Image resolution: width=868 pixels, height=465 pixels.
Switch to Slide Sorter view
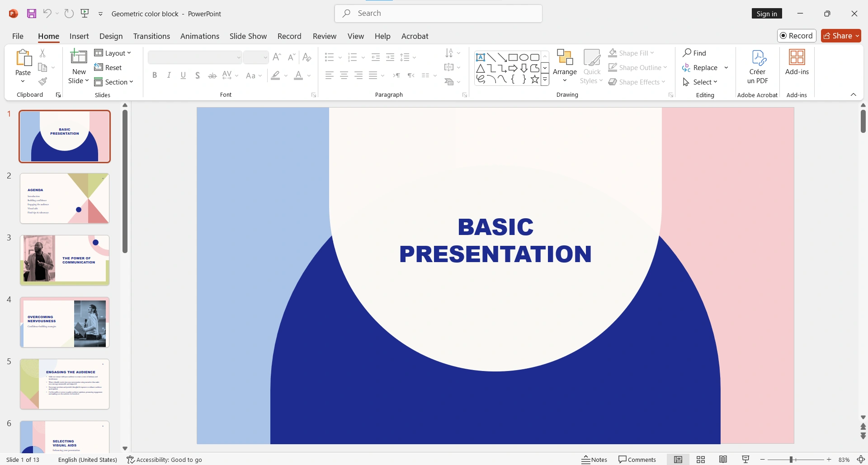pos(700,459)
